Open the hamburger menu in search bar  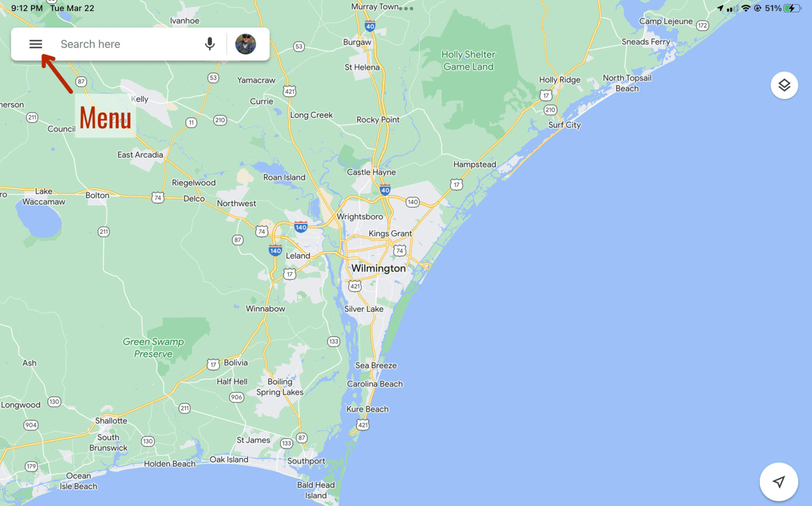point(36,44)
